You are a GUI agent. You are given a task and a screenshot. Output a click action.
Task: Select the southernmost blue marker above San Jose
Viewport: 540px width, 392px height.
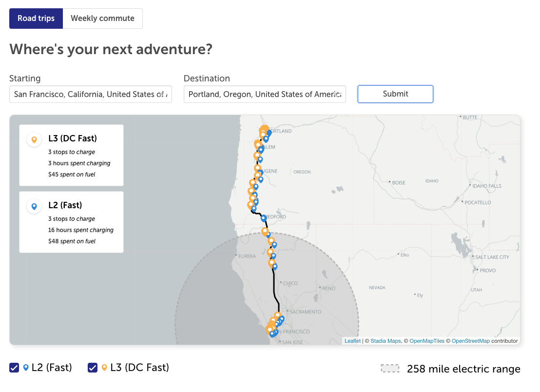(272, 334)
